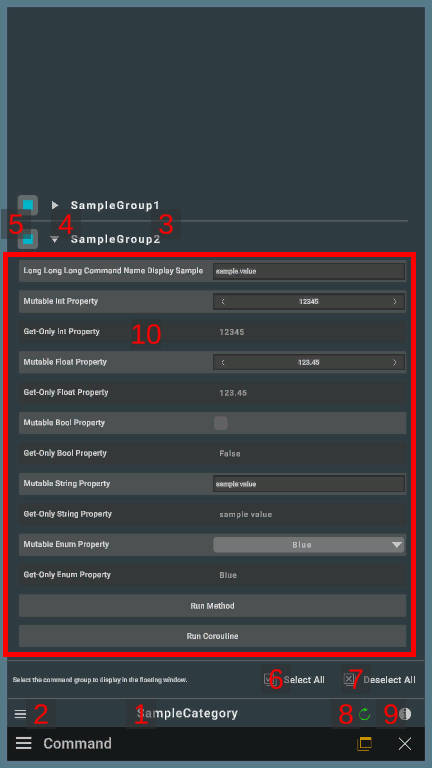Click the Run Coroutine button
432x768 pixels.
click(213, 636)
